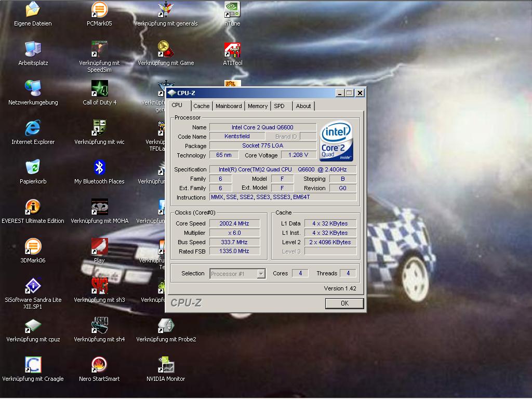Image resolution: width=532 pixels, height=399 pixels.
Task: Click the Level 2 2 x 4096 KBytes value
Action: 330,242
